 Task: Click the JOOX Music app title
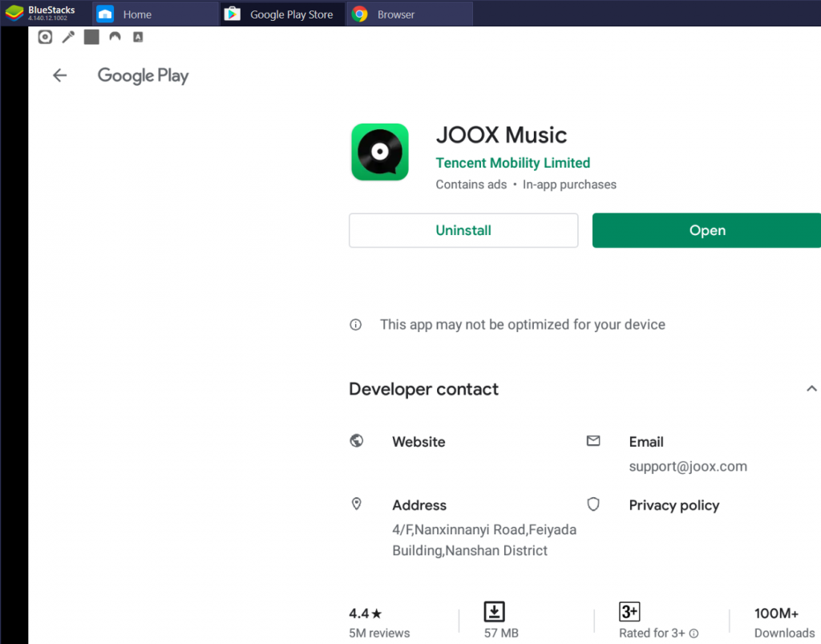pos(501,135)
